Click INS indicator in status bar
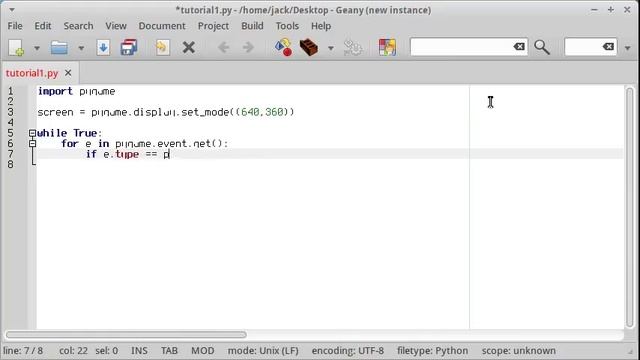640x360 pixels. click(x=139, y=351)
